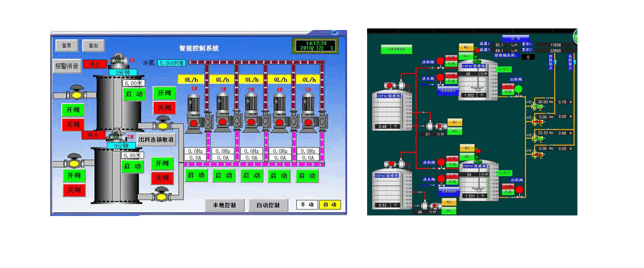Click 自动控制 auto control button
This screenshot has height=268, width=644.
coord(268,205)
